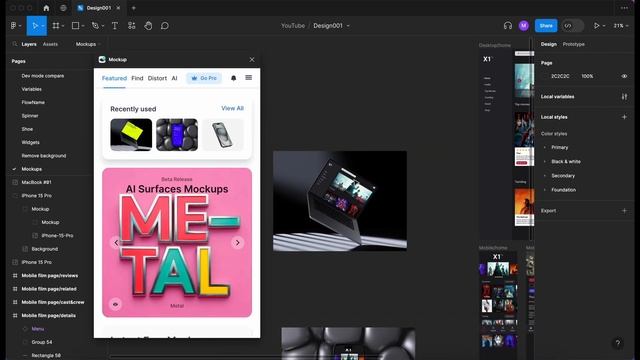Switch to the Assets tab

[50, 44]
